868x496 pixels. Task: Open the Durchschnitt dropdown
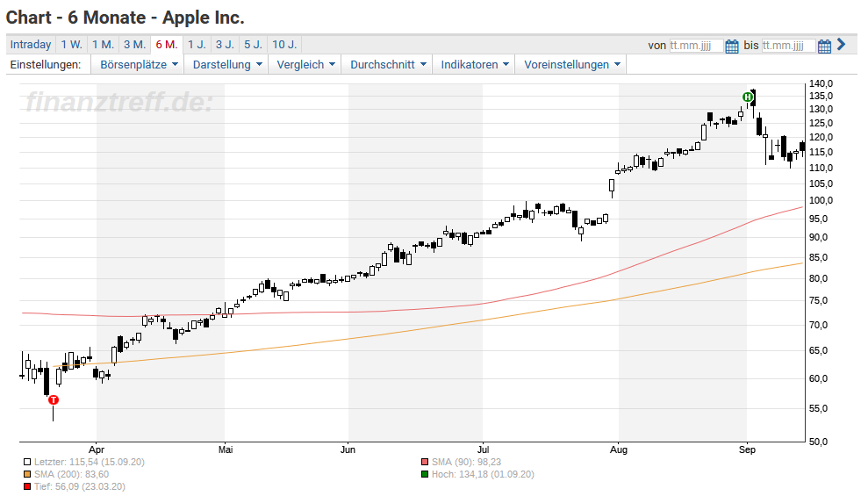tap(388, 64)
